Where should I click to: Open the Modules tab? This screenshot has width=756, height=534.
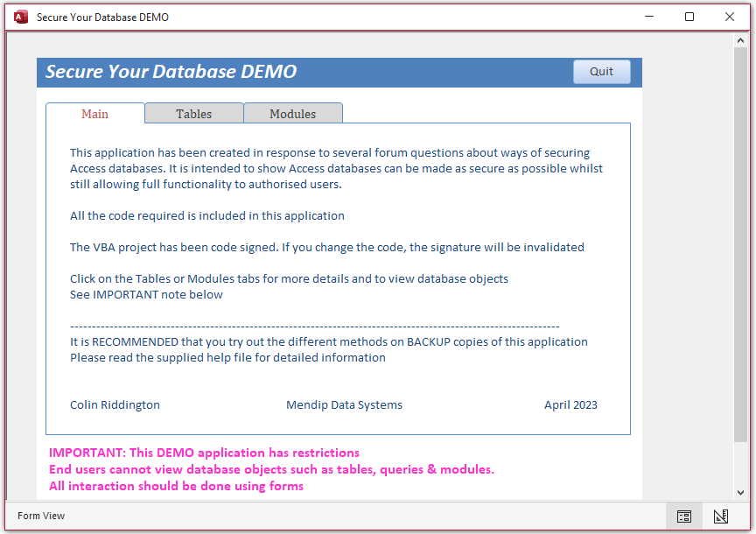pyautogui.click(x=292, y=114)
